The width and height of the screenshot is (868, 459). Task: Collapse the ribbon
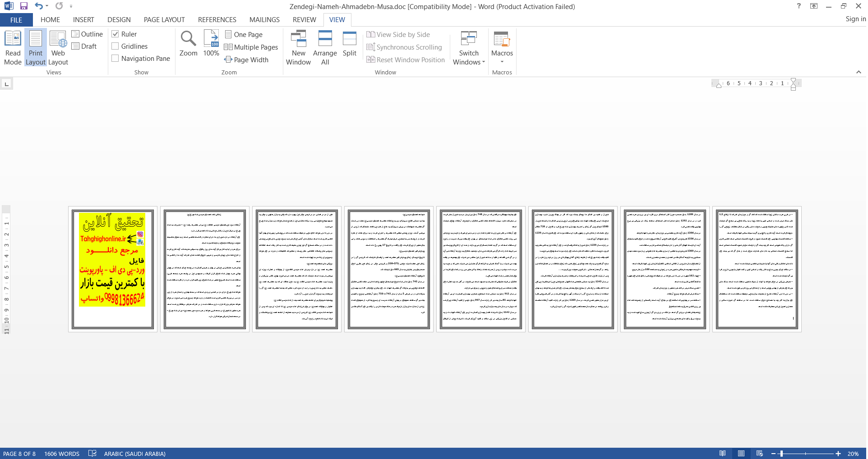point(859,72)
